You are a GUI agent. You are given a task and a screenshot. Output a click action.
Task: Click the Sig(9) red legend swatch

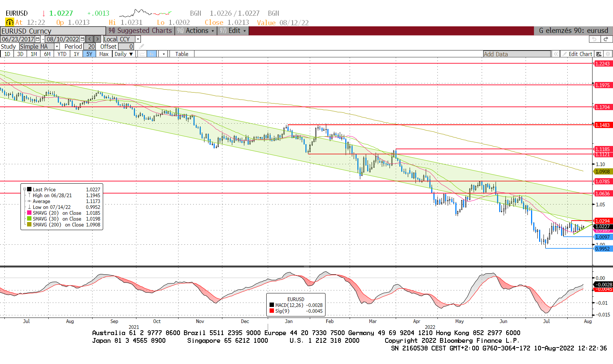click(x=272, y=311)
